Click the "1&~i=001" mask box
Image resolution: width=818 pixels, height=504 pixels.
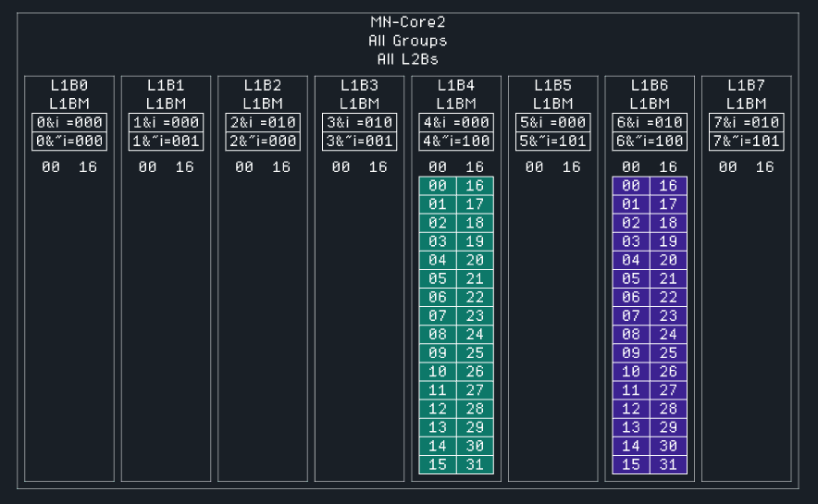tap(166, 141)
